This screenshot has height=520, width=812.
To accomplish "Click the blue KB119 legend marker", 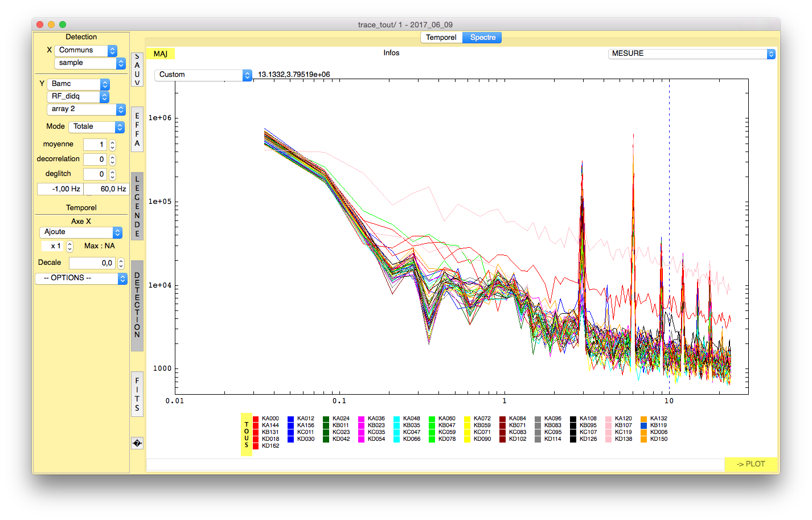I will 644,425.
